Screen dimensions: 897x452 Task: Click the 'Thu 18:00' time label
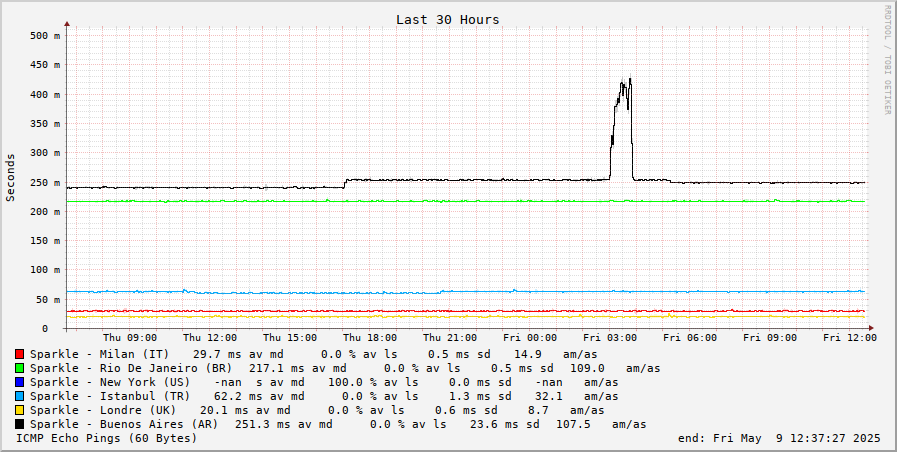click(370, 338)
